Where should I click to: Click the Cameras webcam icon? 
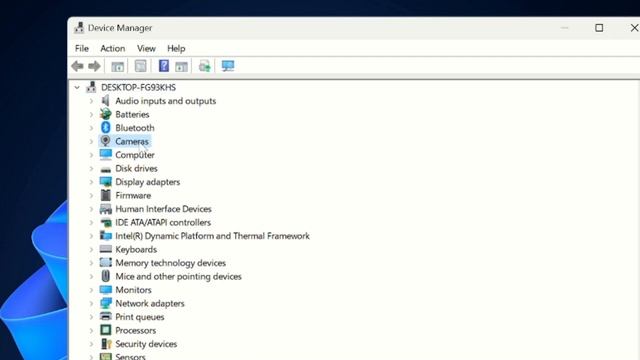click(x=105, y=141)
